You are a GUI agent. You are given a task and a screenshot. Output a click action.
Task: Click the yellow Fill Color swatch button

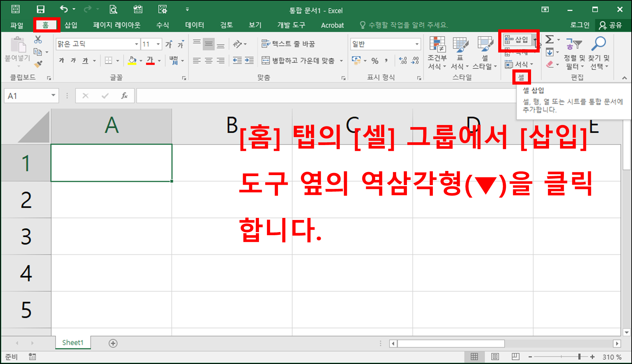[x=132, y=60]
